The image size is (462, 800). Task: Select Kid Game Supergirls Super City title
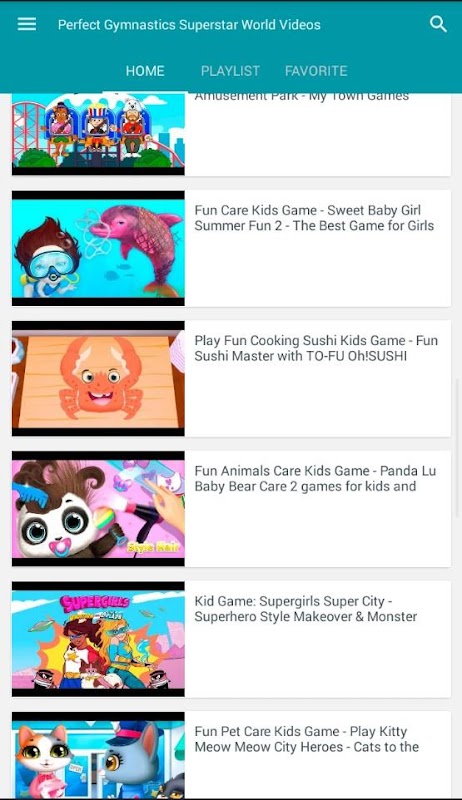306,609
